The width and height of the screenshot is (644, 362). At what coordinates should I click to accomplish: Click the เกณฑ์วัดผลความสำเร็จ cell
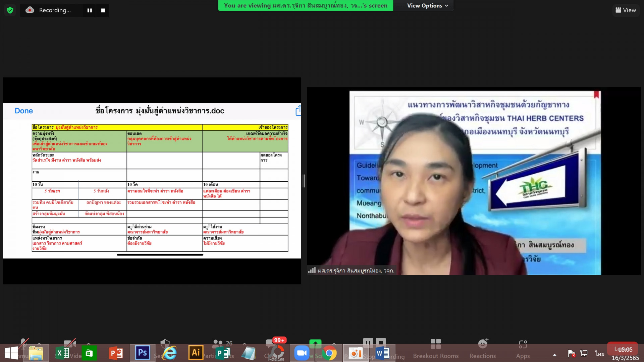point(245,141)
